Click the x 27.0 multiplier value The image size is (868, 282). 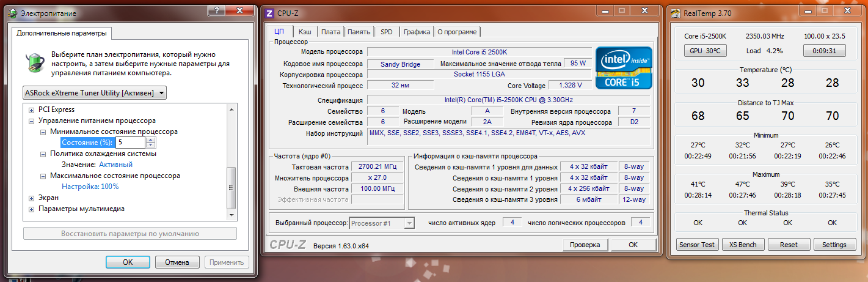coord(376,178)
